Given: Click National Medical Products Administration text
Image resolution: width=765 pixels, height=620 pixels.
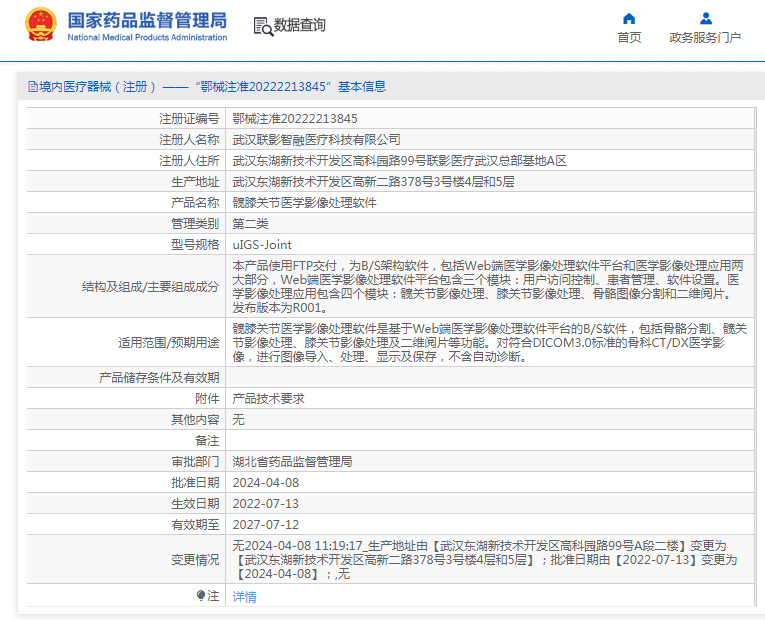Looking at the screenshot, I should tap(147, 38).
